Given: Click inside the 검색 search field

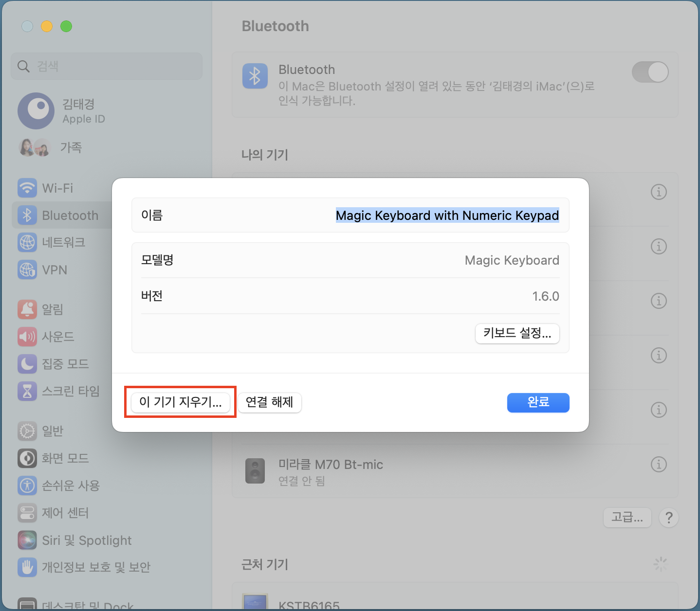Looking at the screenshot, I should tap(106, 66).
